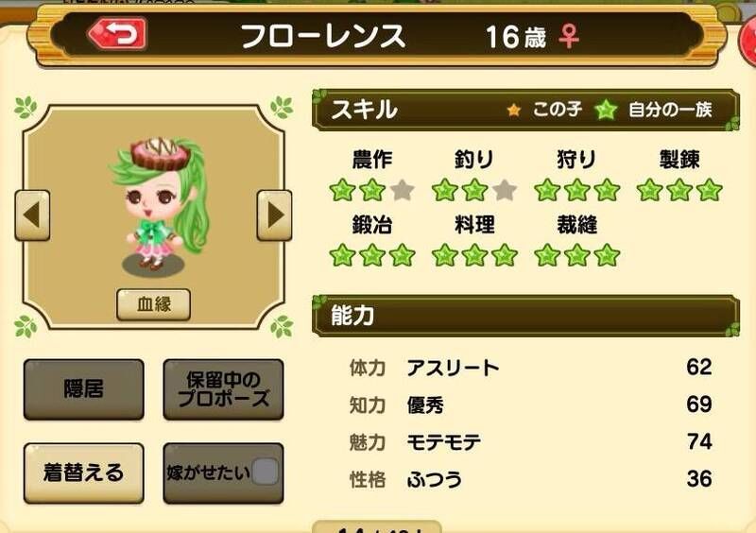Click the first green star under 農作
The height and width of the screenshot is (533, 756).
[x=342, y=190]
